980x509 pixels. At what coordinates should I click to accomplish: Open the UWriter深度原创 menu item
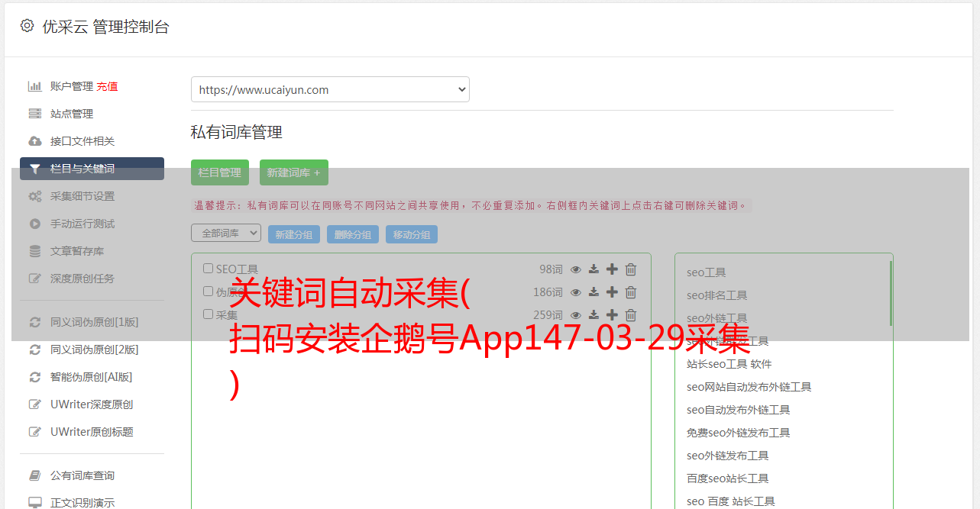coord(92,404)
